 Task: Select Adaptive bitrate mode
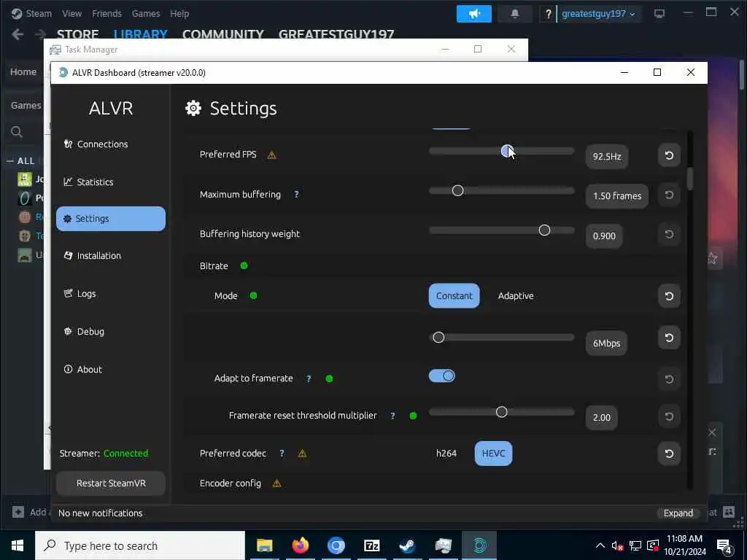(516, 296)
